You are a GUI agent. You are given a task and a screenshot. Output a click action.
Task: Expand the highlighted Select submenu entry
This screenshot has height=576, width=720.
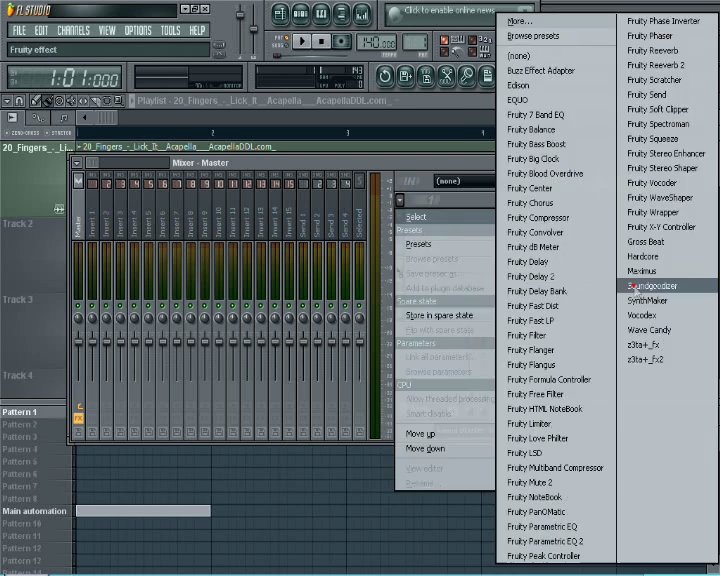tap(445, 217)
